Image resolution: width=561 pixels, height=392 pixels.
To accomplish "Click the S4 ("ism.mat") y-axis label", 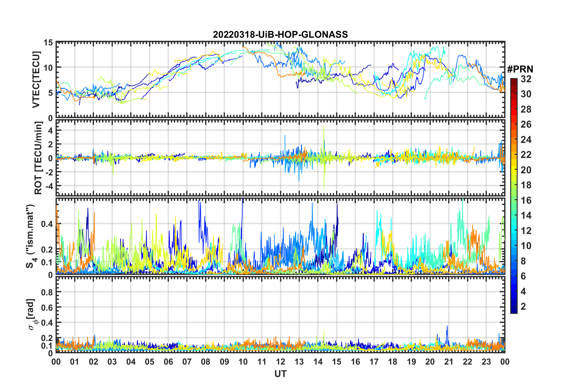I will click(30, 236).
